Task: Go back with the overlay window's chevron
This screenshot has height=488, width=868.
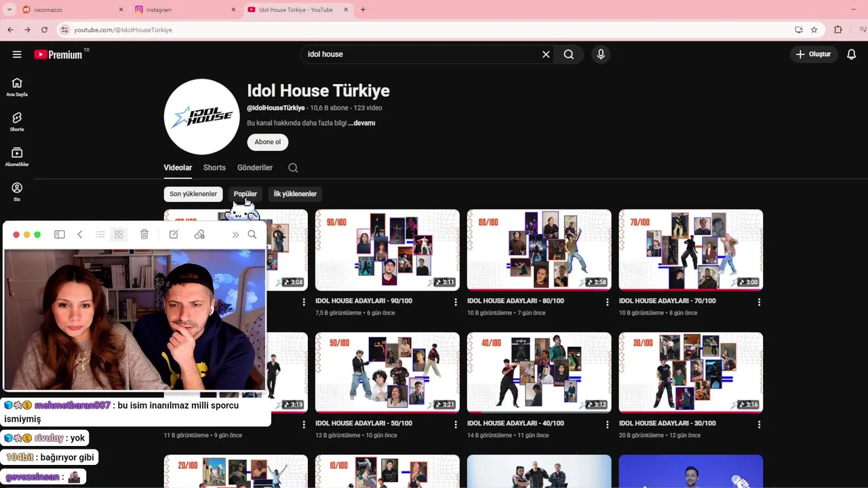Action: (79, 235)
